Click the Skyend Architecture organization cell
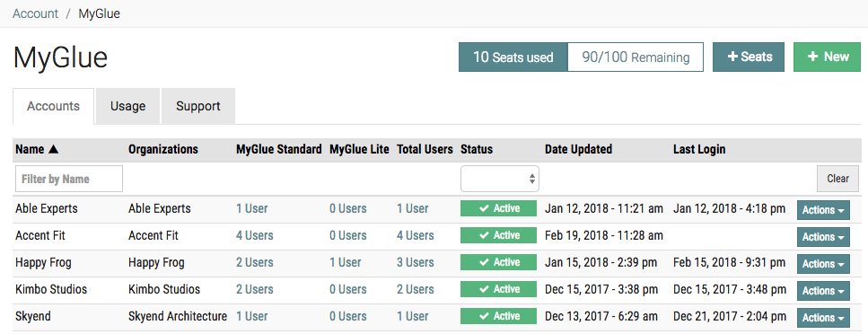Screen dimensions: 868x334 pyautogui.click(x=178, y=316)
